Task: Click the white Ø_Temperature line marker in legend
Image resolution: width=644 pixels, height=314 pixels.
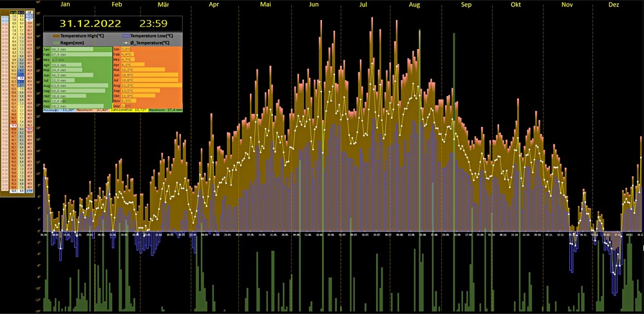Action: [126, 43]
